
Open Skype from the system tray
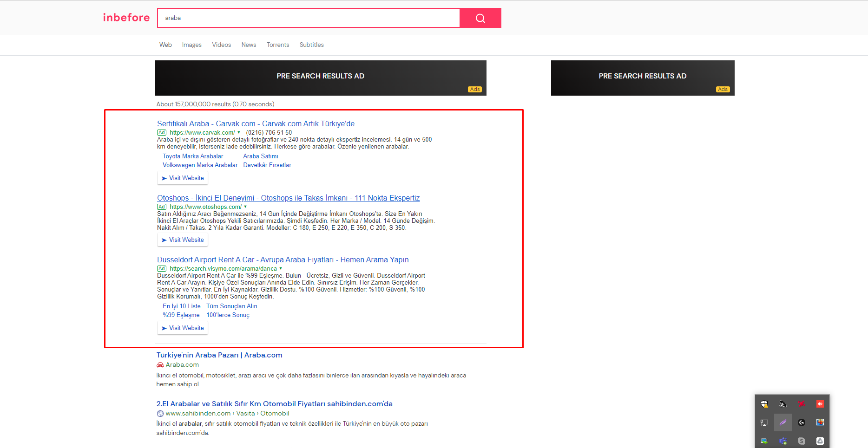[802, 441]
